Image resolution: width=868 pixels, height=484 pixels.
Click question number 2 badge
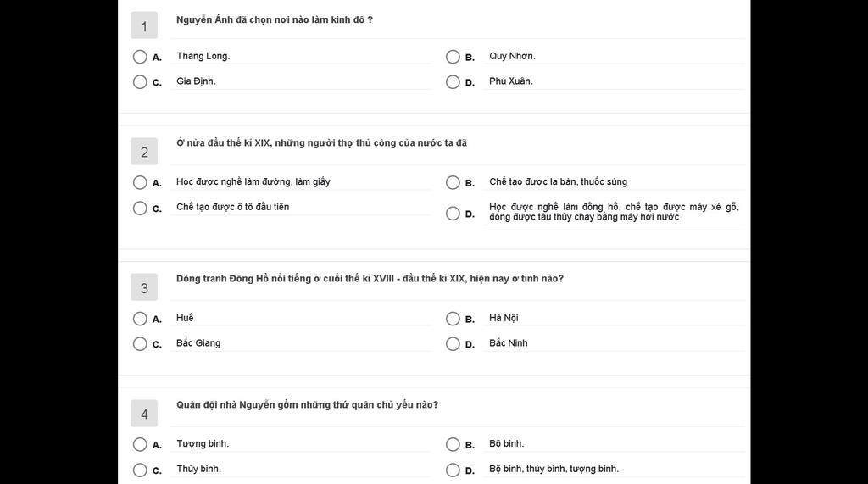tap(144, 152)
